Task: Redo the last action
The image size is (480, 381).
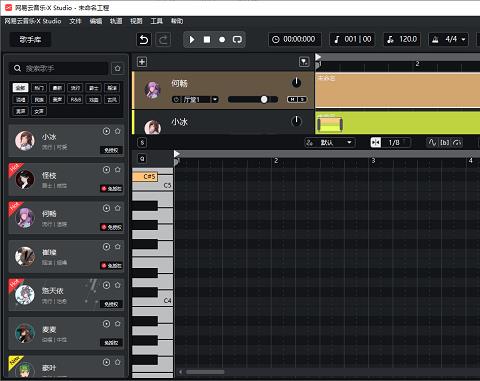Action: (163, 40)
